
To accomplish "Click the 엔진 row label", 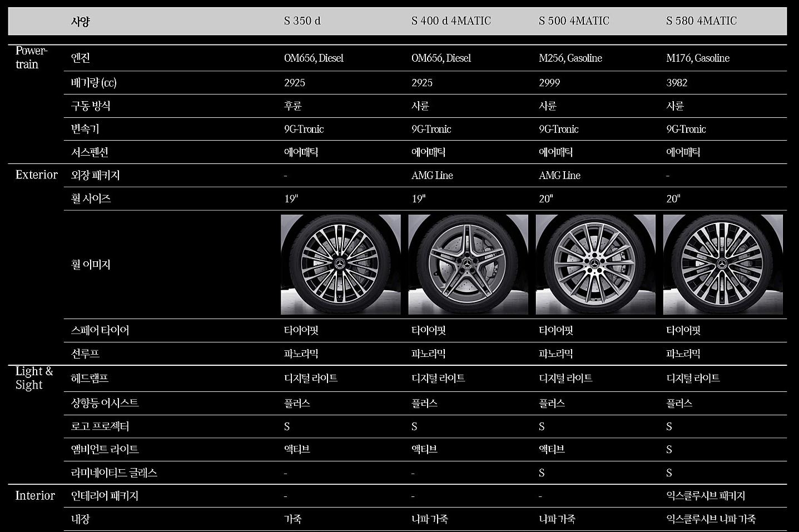I will (x=80, y=58).
